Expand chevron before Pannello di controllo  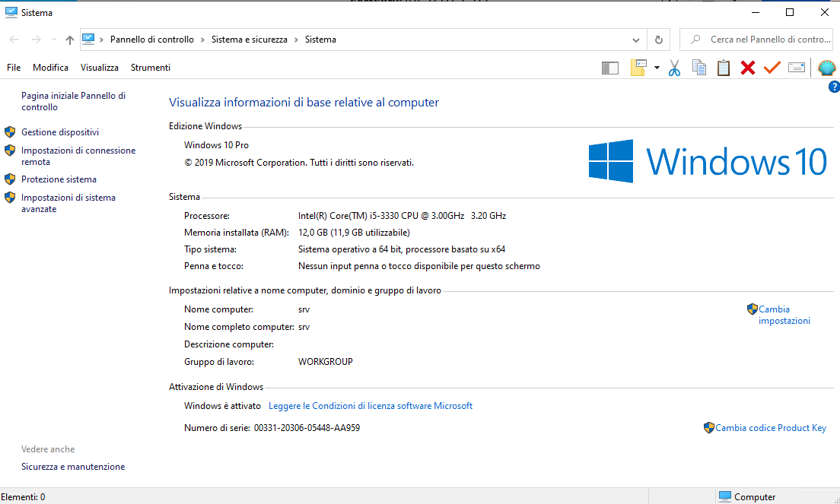click(101, 40)
